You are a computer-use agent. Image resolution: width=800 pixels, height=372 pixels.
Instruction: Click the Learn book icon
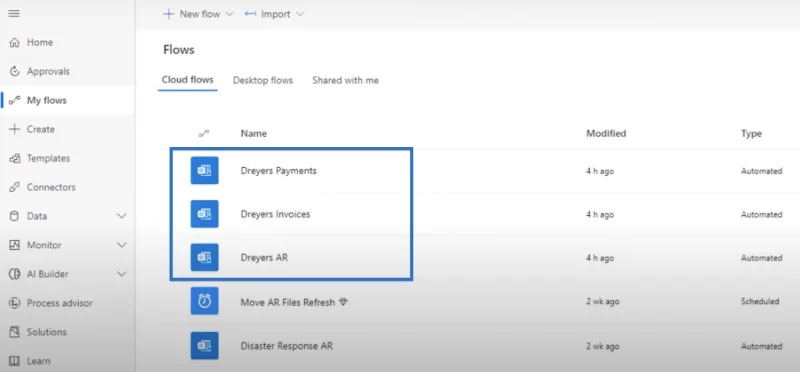tap(15, 361)
